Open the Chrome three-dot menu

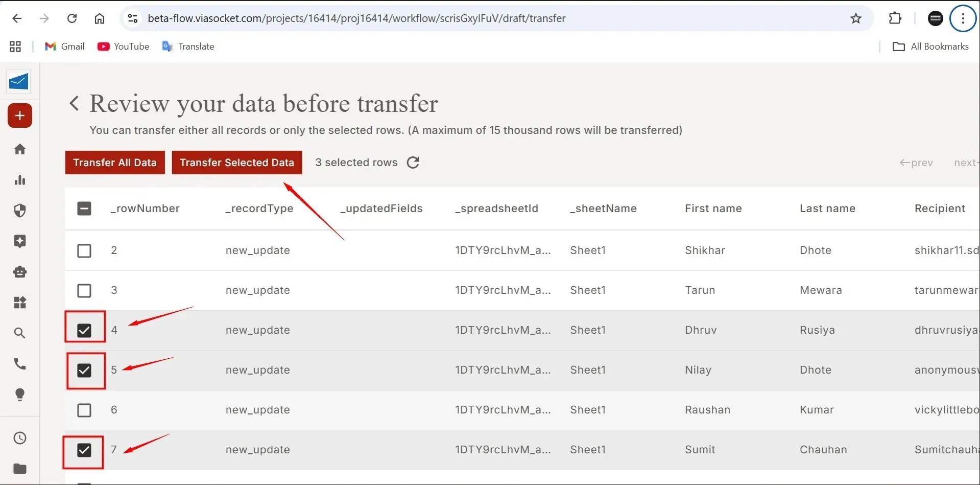point(963,18)
